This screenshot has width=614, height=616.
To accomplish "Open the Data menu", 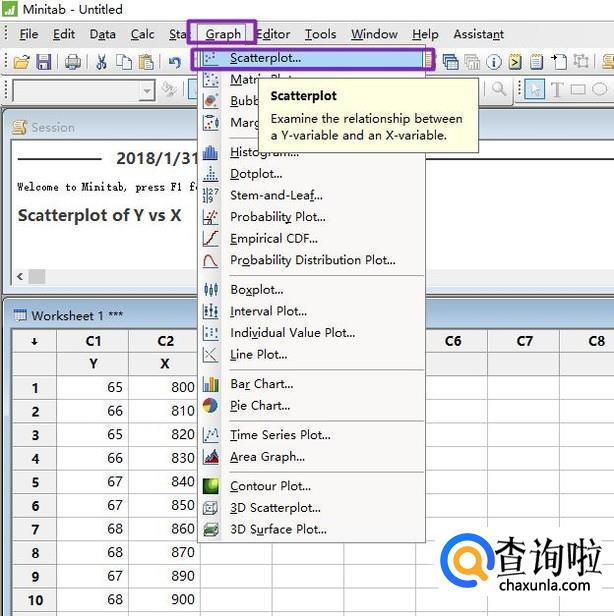I will [103, 34].
